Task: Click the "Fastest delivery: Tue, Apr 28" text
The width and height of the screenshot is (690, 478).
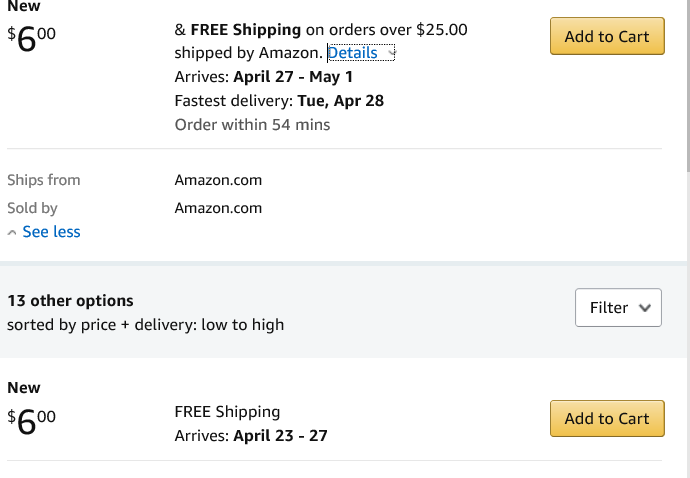Action: pos(279,101)
